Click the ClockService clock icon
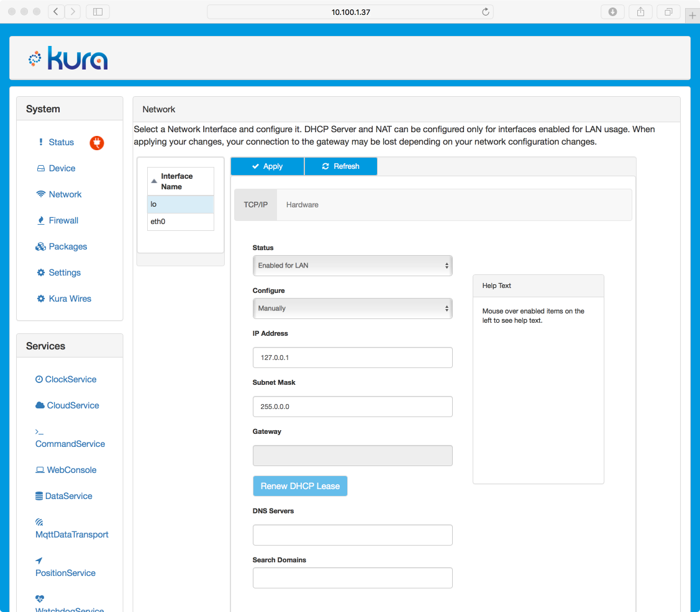This screenshot has height=612, width=700. 39,379
